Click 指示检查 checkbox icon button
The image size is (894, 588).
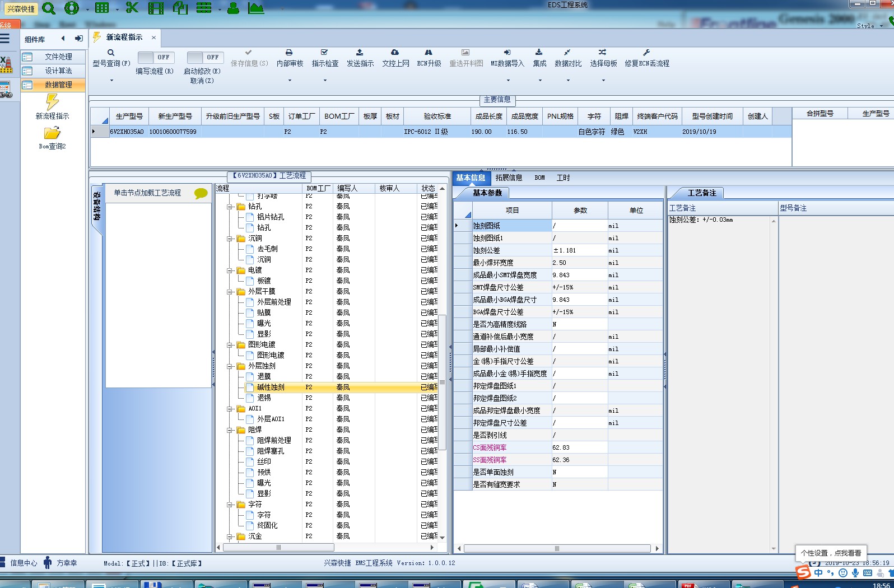325,58
